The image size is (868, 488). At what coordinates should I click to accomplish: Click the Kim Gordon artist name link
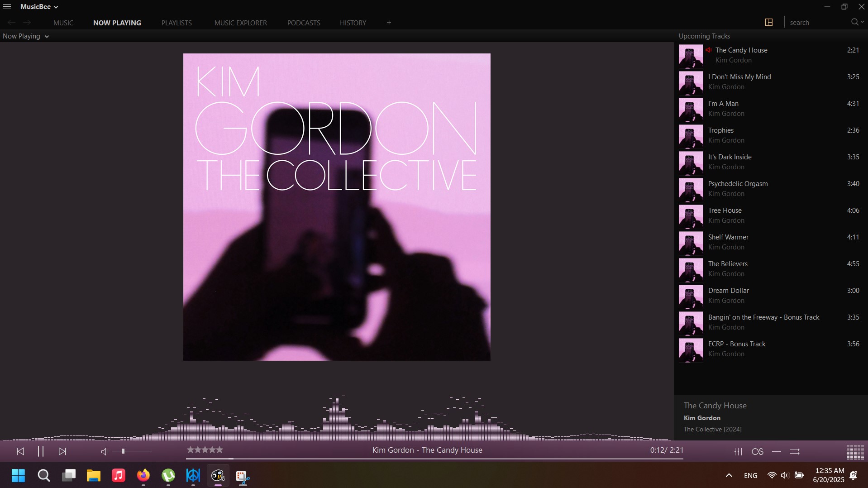702,418
